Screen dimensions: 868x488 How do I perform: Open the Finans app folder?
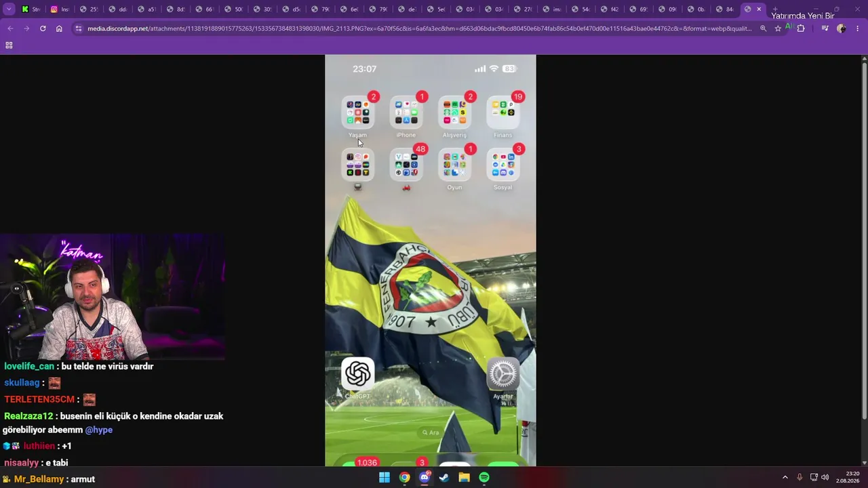click(x=503, y=113)
